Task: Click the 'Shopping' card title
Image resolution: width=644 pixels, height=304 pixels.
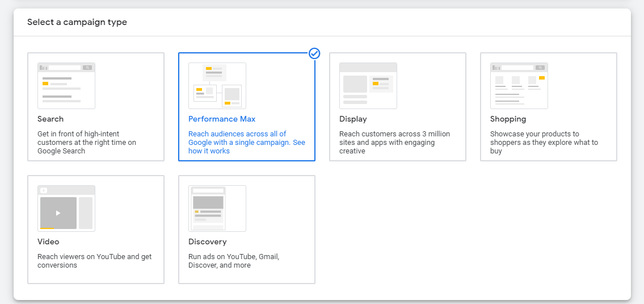Action: point(508,119)
